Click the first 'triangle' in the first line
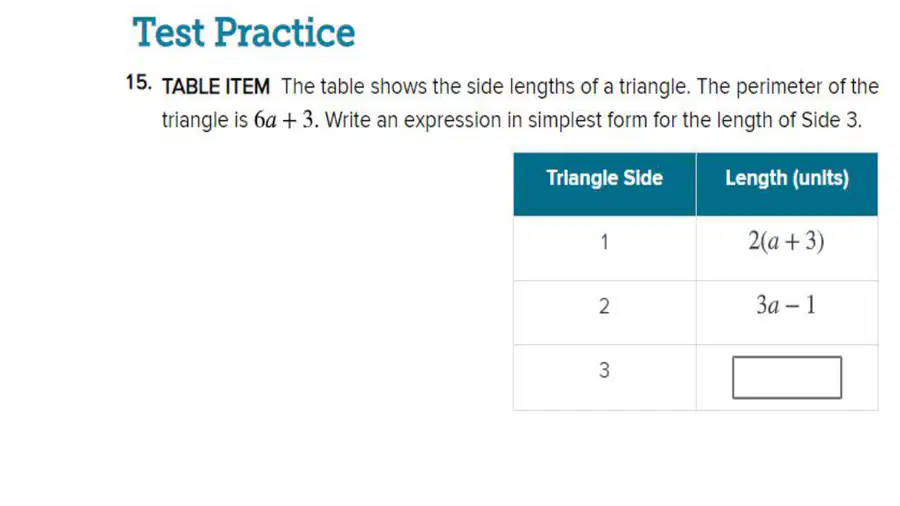Viewport: 900px width, 506px height. coord(653,87)
